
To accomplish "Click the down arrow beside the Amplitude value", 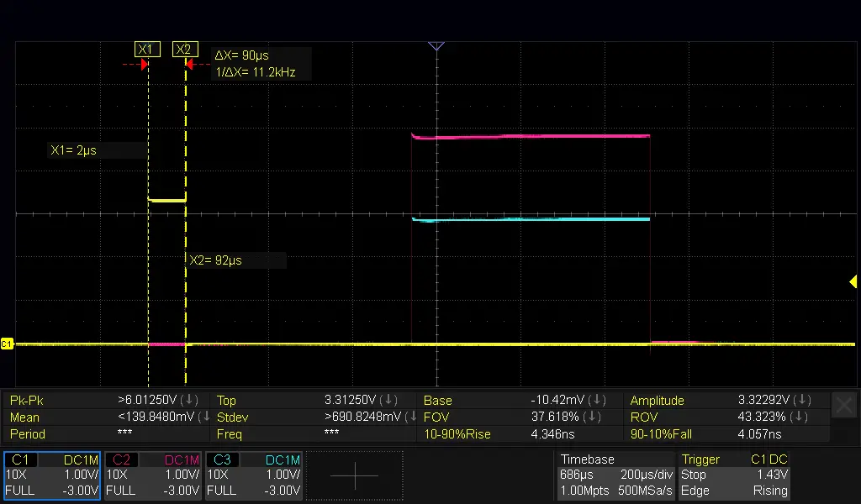I will (x=801, y=400).
